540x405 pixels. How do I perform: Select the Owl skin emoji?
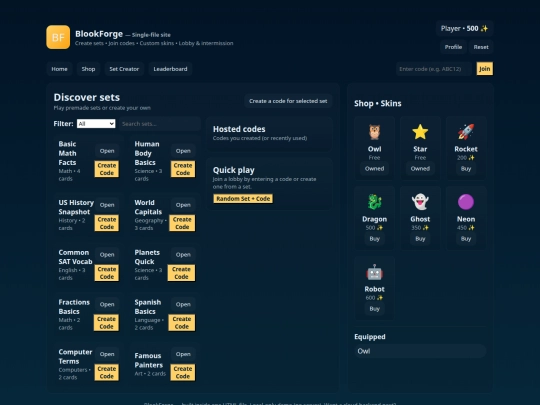click(x=374, y=132)
